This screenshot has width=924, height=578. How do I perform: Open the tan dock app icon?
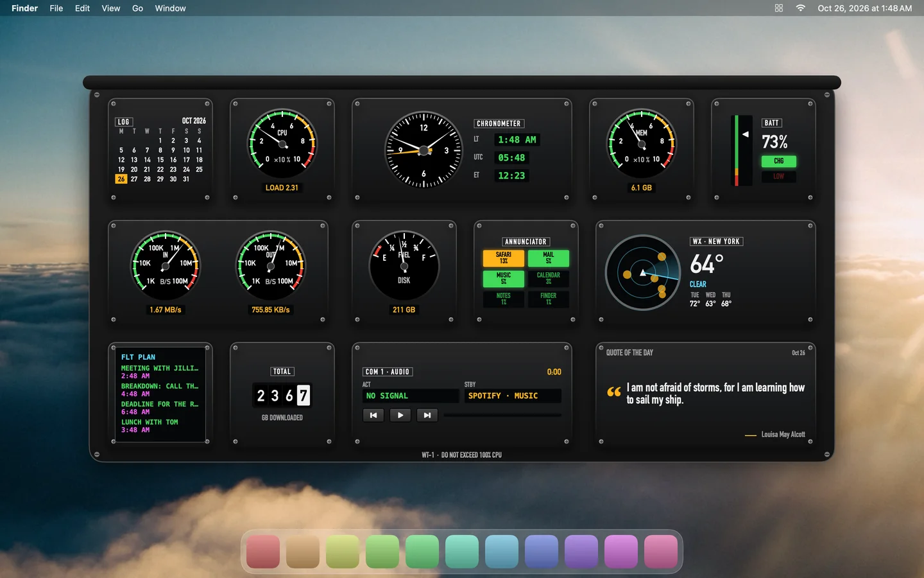click(x=303, y=552)
